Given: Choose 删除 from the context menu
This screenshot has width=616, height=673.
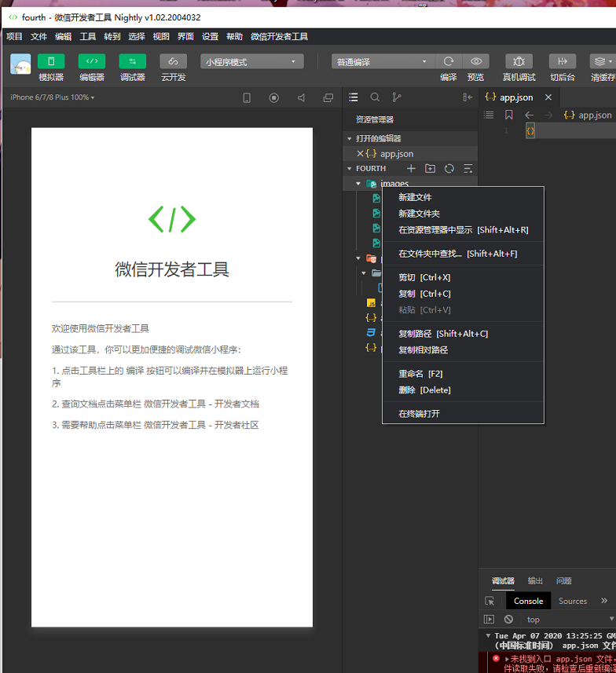Looking at the screenshot, I should pos(463,390).
